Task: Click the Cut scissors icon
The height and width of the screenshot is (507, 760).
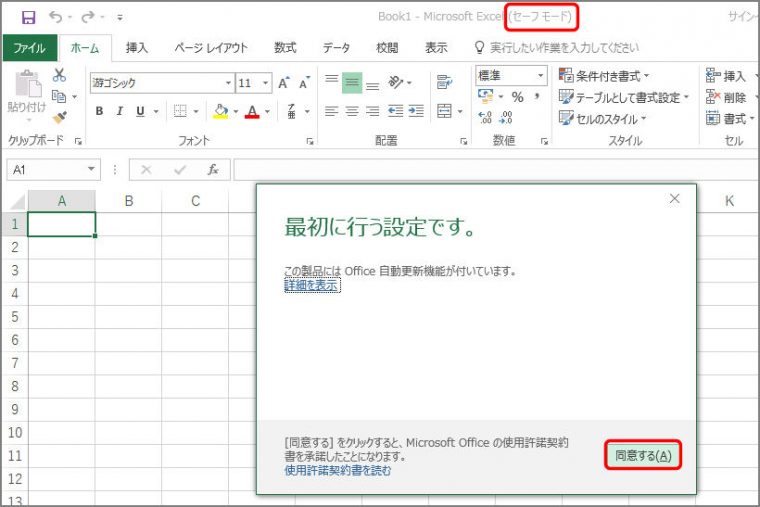Action: [59, 75]
